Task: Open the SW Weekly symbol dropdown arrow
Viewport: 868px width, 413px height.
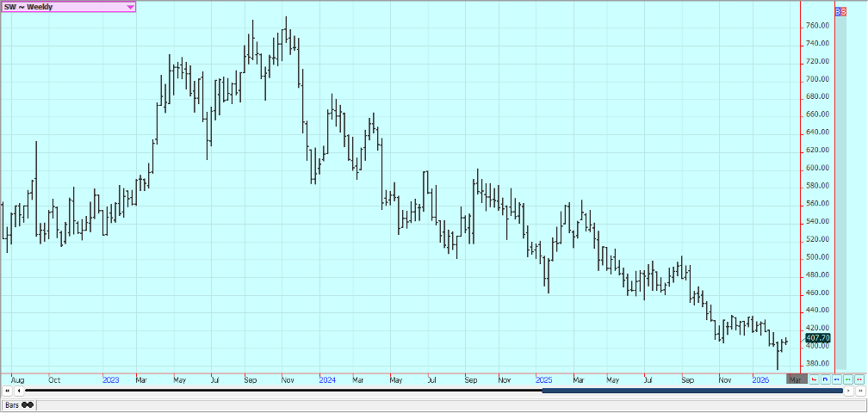Action: 130,7
